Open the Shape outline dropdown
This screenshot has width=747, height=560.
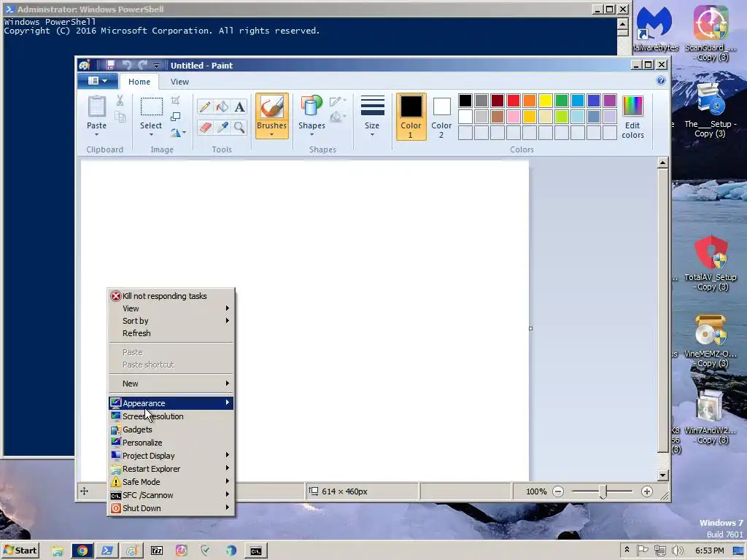coord(337,101)
